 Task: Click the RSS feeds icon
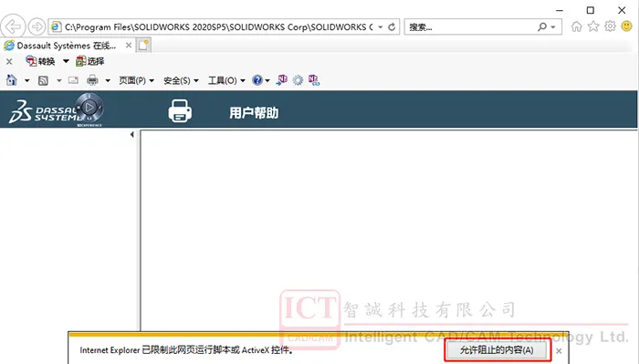(43, 80)
